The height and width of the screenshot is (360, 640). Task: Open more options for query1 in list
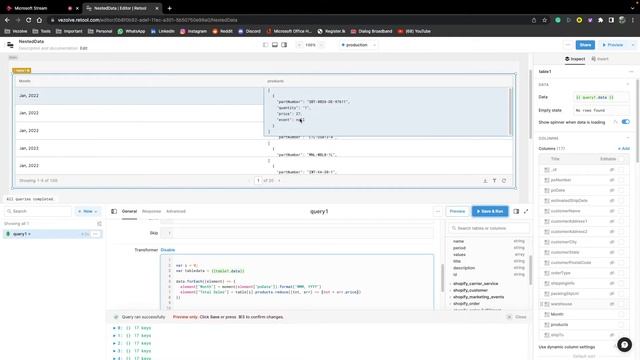point(96,234)
